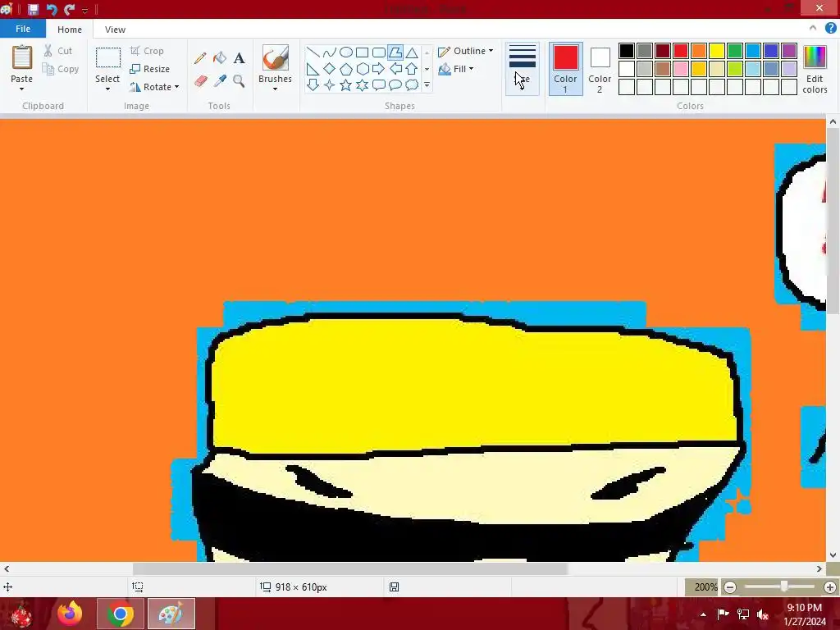Switch to the Home tab
Image resolution: width=840 pixels, height=630 pixels.
pyautogui.click(x=70, y=30)
